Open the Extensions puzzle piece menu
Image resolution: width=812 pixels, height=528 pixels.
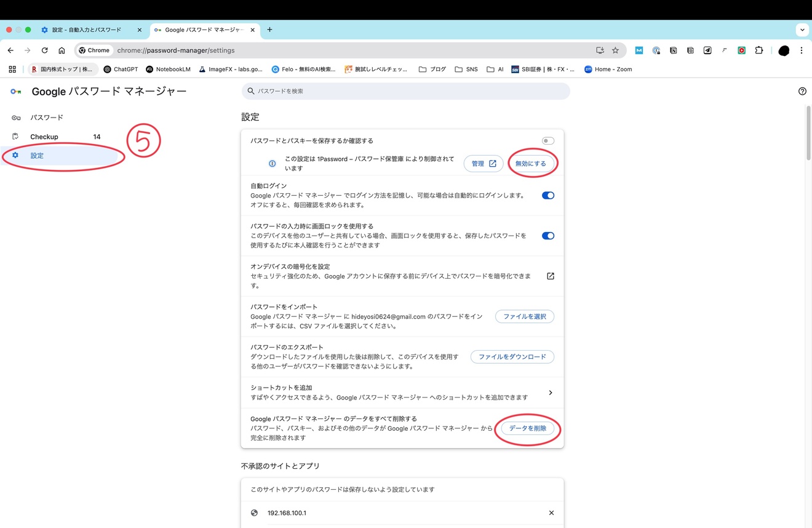pyautogui.click(x=759, y=50)
